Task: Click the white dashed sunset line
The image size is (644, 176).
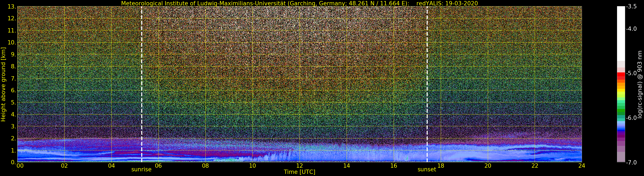Action: 427,84
